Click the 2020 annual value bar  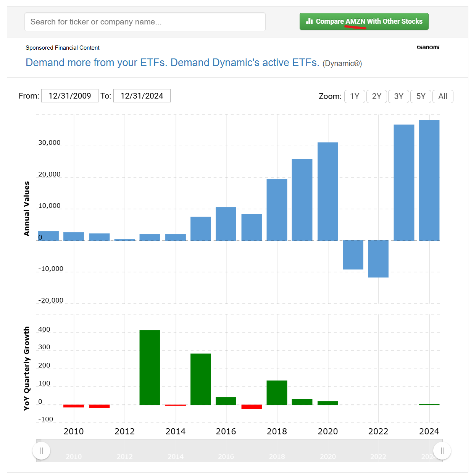(x=327, y=191)
